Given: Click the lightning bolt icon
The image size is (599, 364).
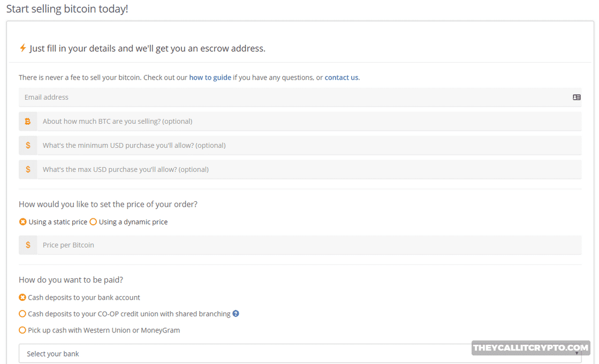Looking at the screenshot, I should [x=22, y=48].
